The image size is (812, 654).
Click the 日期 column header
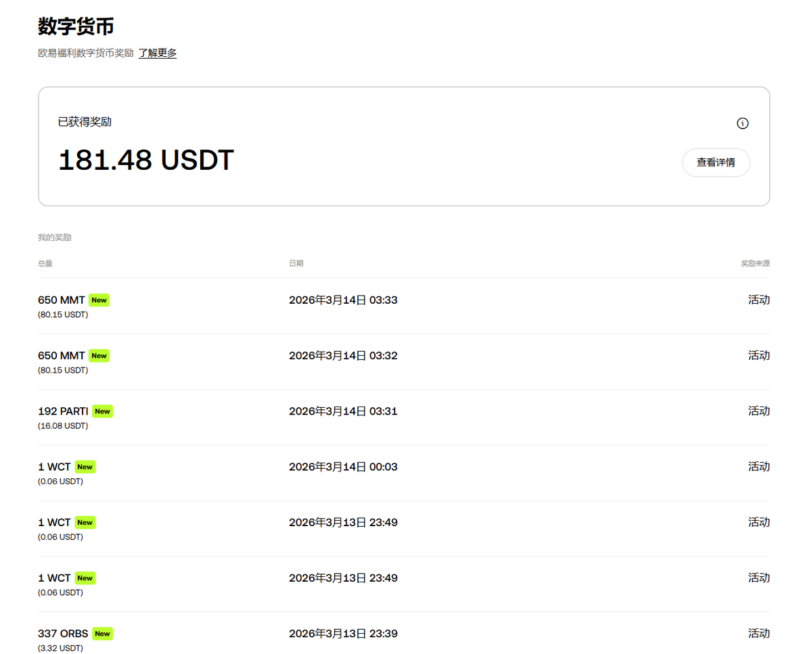pos(296,263)
